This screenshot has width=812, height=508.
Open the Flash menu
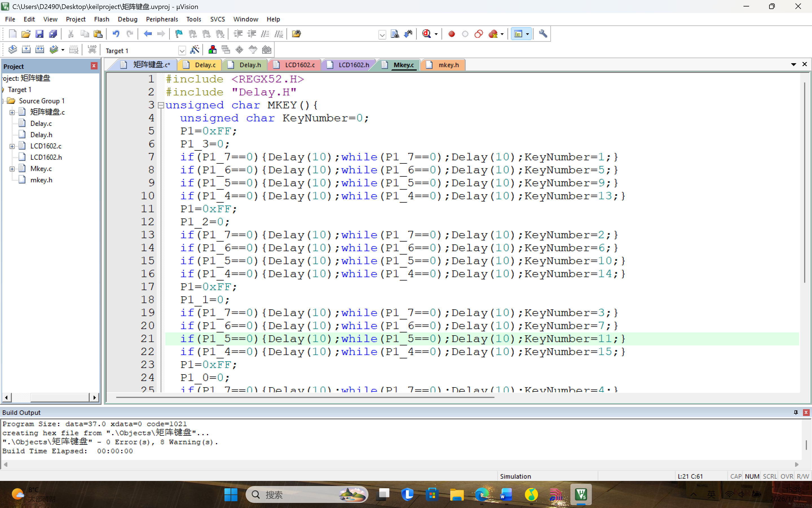[102, 19]
